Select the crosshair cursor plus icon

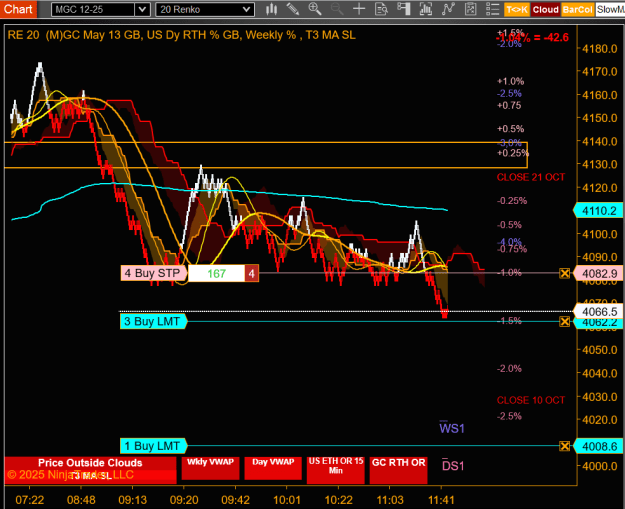point(359,9)
